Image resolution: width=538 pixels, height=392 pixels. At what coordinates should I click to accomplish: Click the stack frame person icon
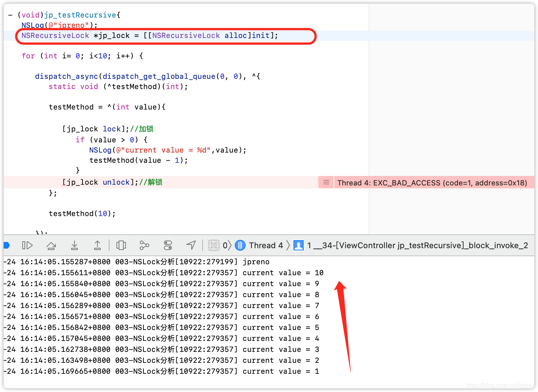[299, 245]
